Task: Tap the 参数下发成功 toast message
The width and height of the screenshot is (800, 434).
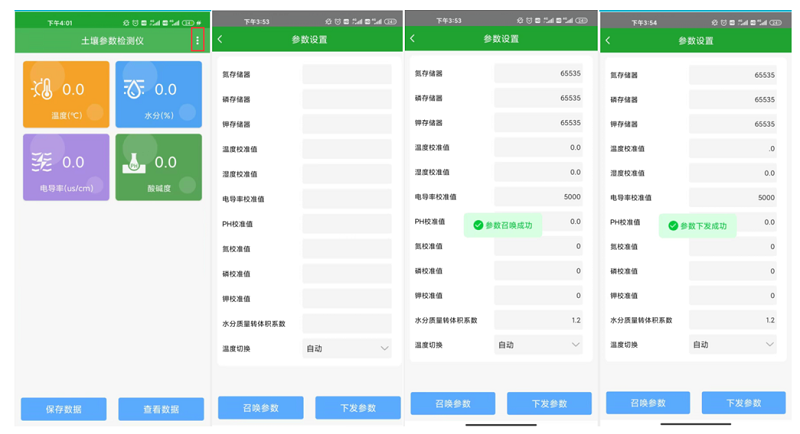Action: 697,226
